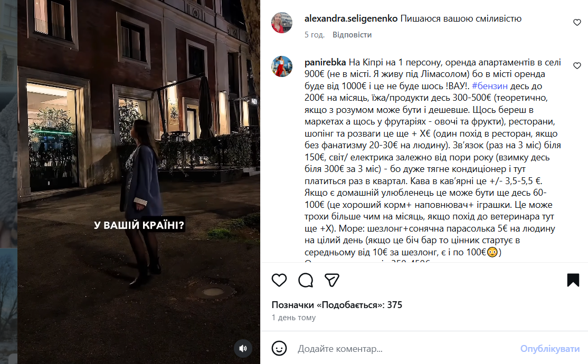Toggle saved bookmark on this post

[573, 280]
